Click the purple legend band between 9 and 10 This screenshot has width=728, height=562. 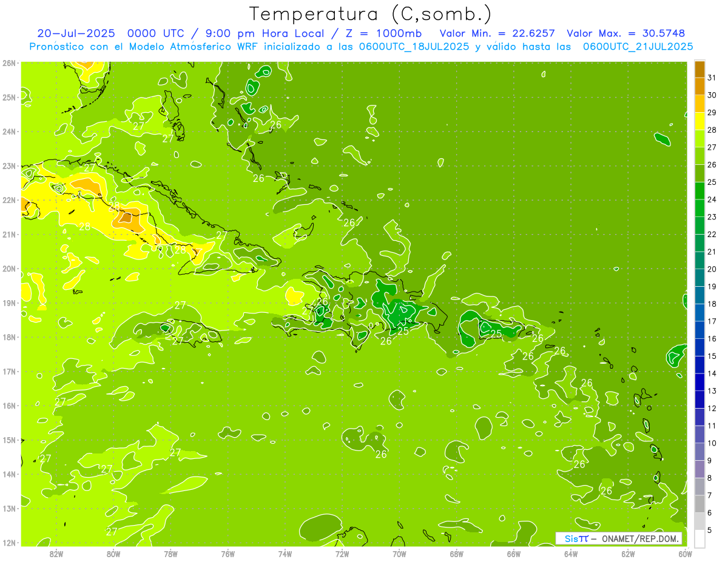tap(699, 452)
